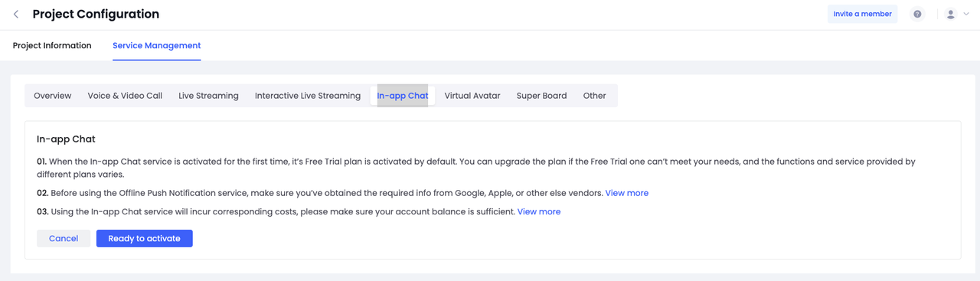Open the help question mark icon
Viewport: 980px width, 281px height.
[x=917, y=14]
